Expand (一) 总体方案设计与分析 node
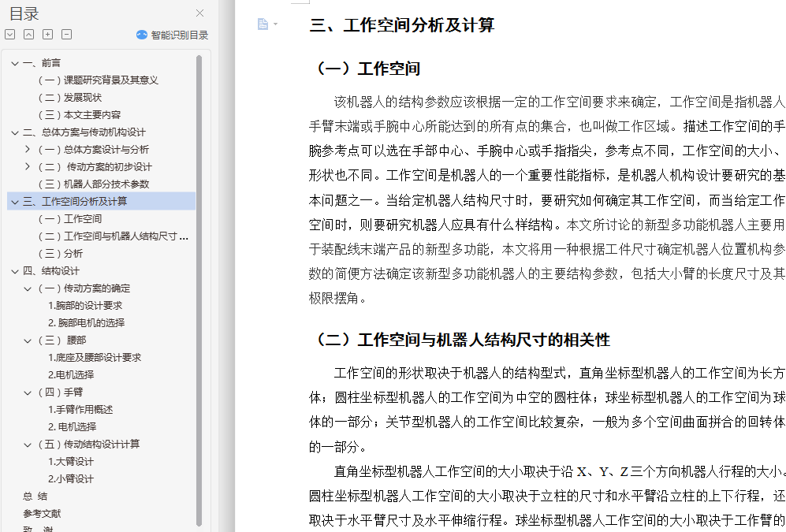Viewport: 786px width, 532px height. pos(28,149)
